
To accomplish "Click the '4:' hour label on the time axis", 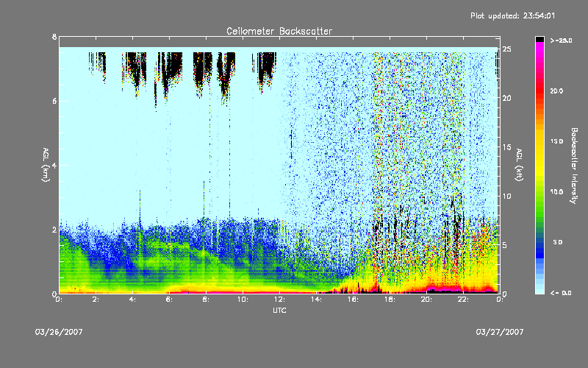I will pyautogui.click(x=133, y=300).
